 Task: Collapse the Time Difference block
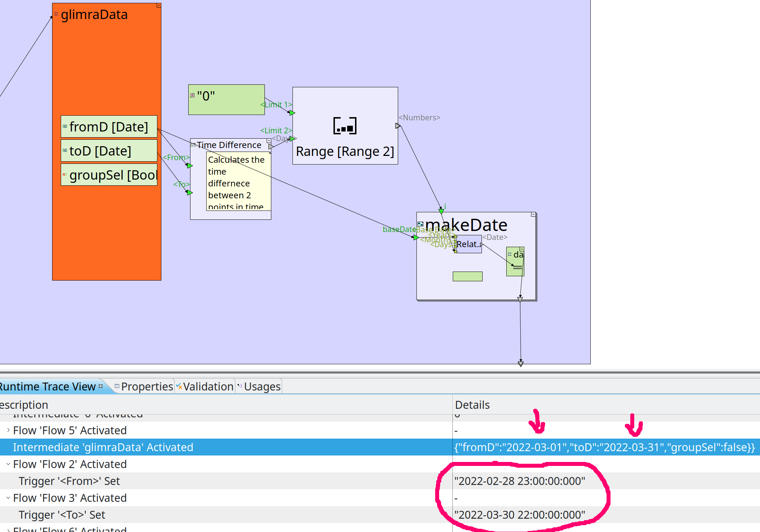click(x=269, y=141)
